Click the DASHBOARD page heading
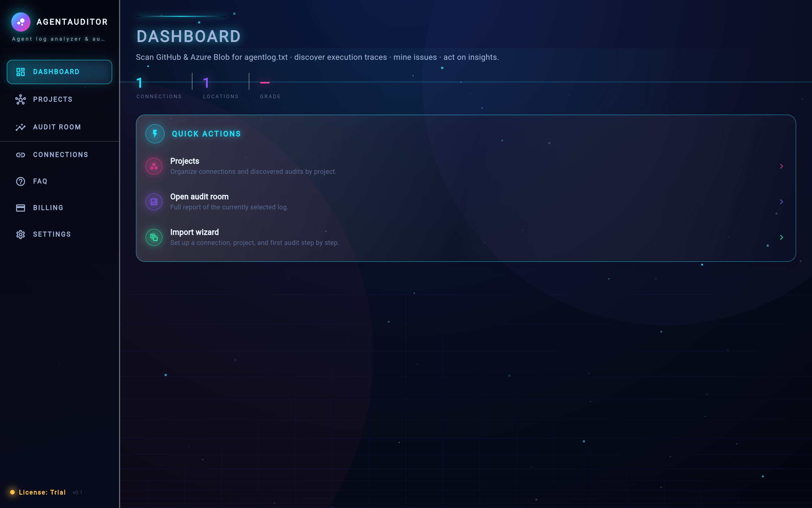The width and height of the screenshot is (812, 508). click(x=189, y=37)
